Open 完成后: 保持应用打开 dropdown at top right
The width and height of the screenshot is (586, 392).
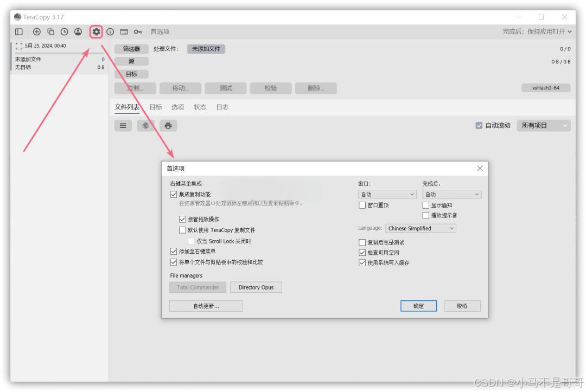(x=537, y=32)
